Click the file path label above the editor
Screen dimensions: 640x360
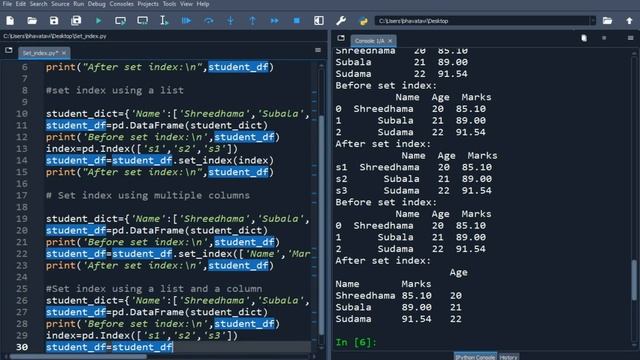(55, 36)
